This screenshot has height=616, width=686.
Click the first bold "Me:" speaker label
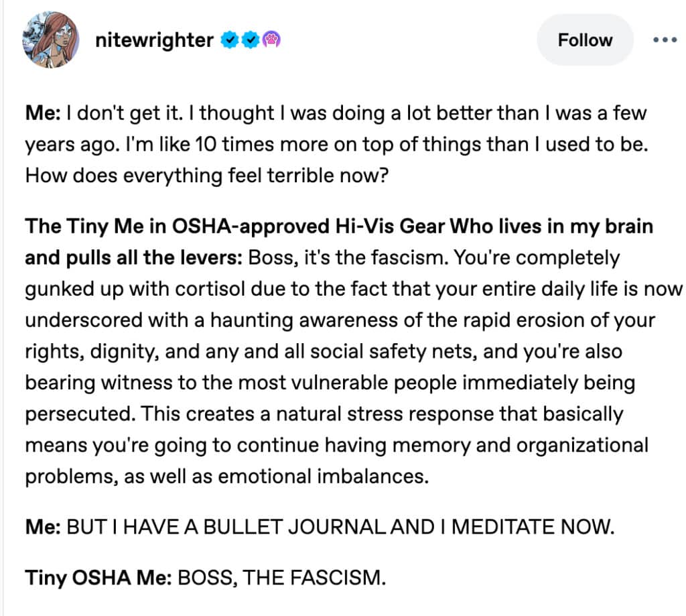coord(44,113)
